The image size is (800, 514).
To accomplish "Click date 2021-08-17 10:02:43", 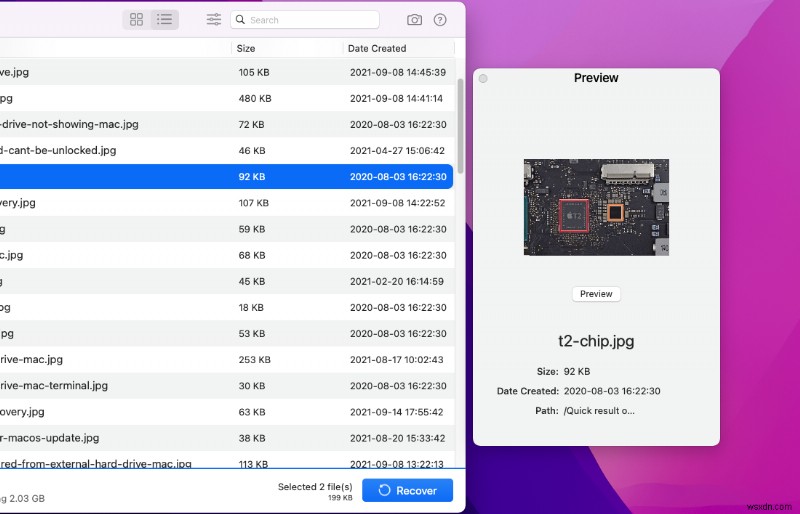I will (x=396, y=359).
